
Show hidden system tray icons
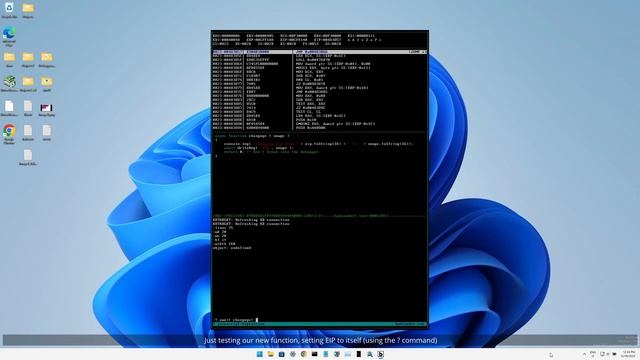pos(584,354)
